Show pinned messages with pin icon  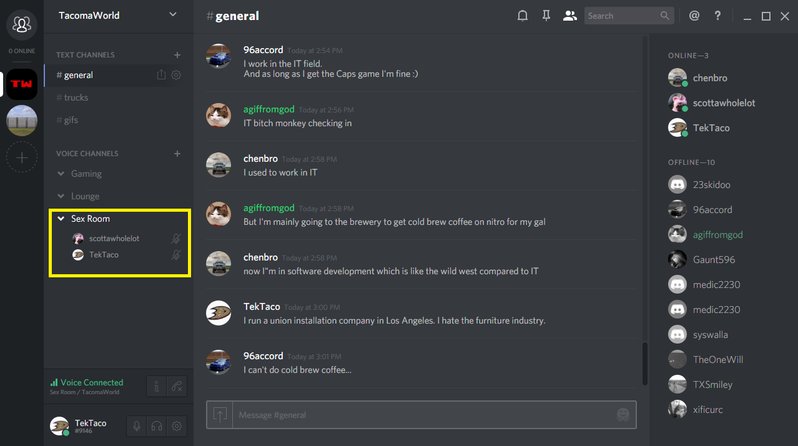coord(546,16)
